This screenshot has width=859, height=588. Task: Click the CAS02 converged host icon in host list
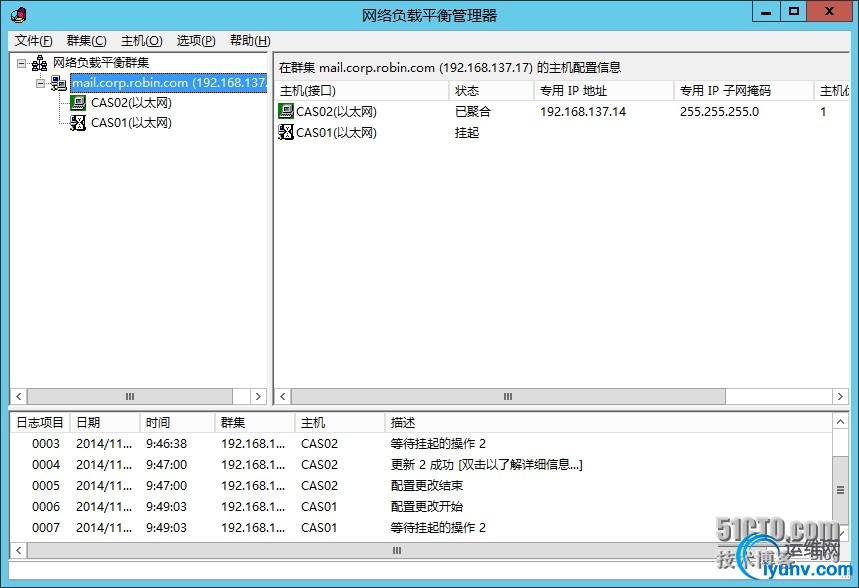[286, 111]
